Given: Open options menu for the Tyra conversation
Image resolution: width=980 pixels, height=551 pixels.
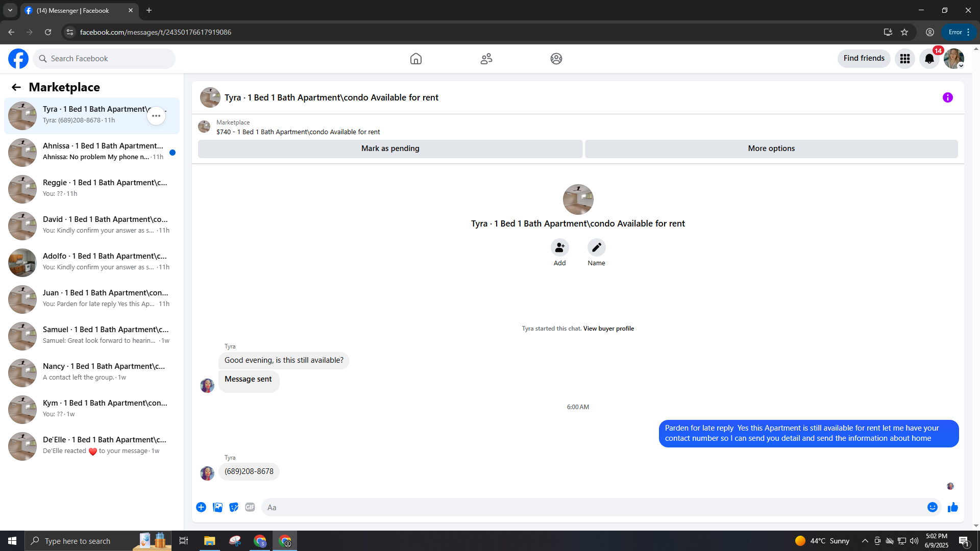Looking at the screenshot, I should (x=156, y=116).
